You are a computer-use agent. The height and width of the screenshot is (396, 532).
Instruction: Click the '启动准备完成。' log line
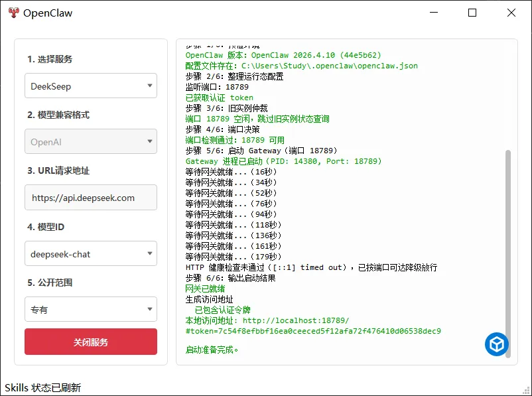pyautogui.click(x=212, y=350)
